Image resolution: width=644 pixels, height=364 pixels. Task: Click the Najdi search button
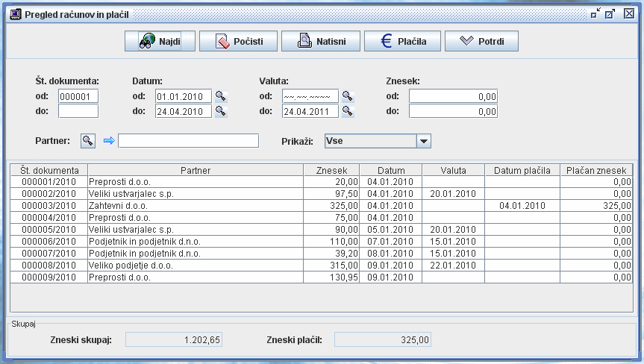[x=160, y=42]
